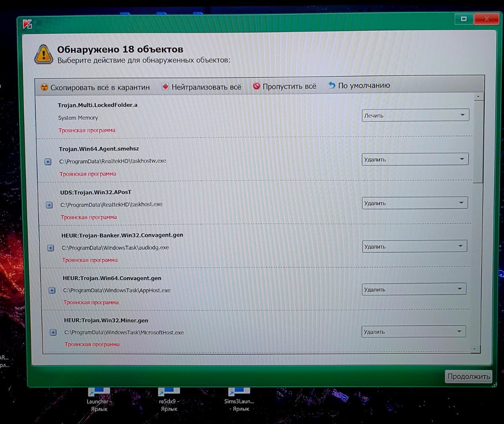This screenshot has width=504, height=424.
Task: Select 'UDS:Trojan.Win32.APosT' threat name
Action: tap(96, 192)
